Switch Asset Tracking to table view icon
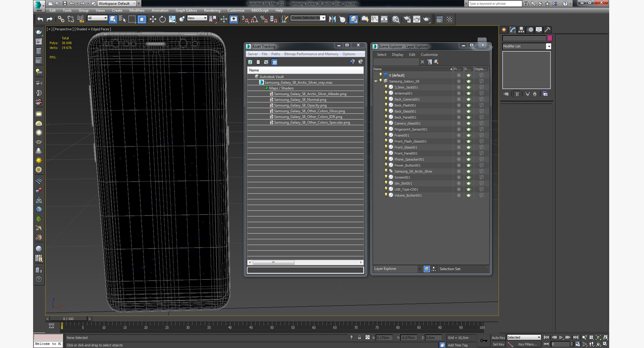644x348 pixels. 275,62
